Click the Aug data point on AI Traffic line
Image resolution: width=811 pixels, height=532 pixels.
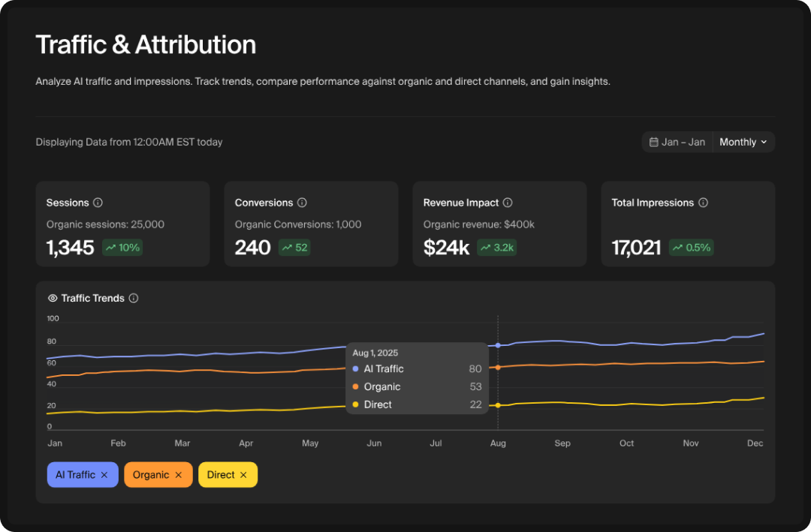[498, 344]
